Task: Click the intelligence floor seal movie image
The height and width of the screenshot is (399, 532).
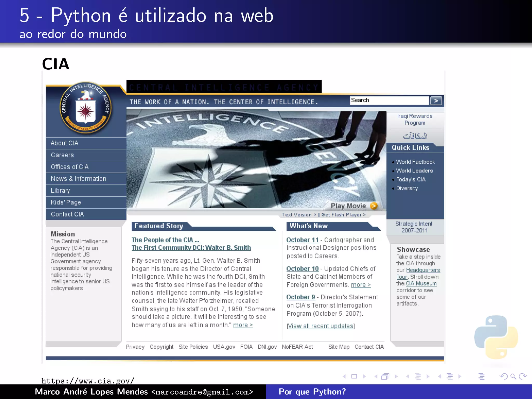Action: pos(256,159)
